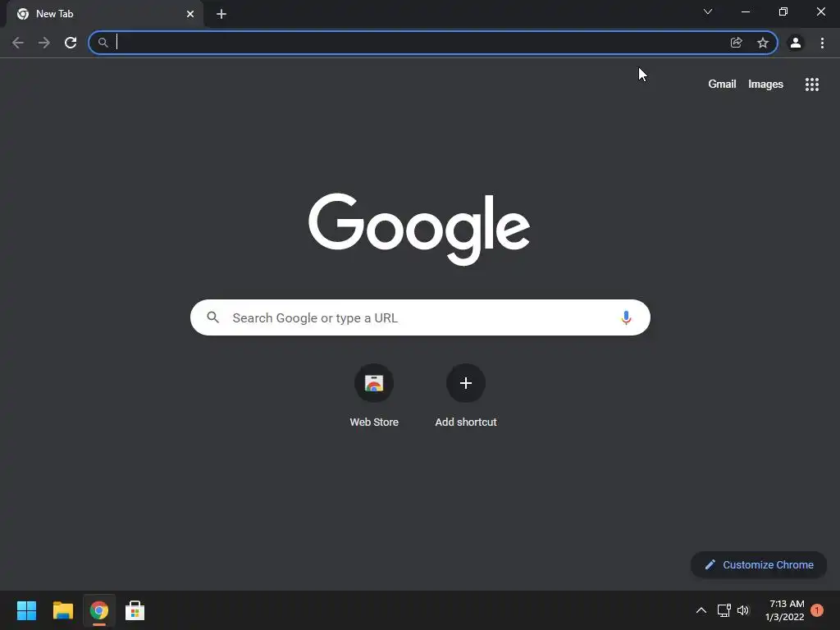840x630 pixels.
Task: Click the browser forward arrow
Action: (x=44, y=43)
